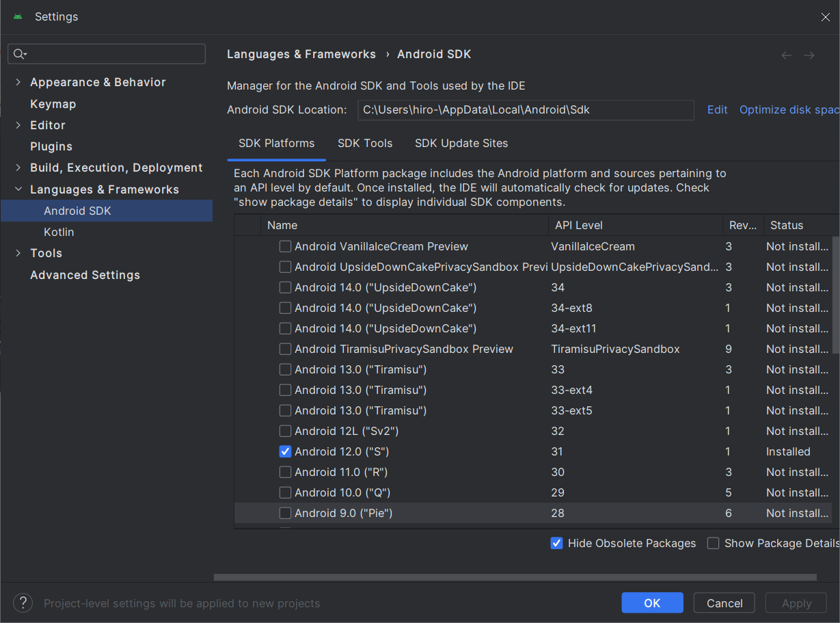Close the Settings dialog window
Viewport: 840px width, 623px height.
(x=825, y=17)
